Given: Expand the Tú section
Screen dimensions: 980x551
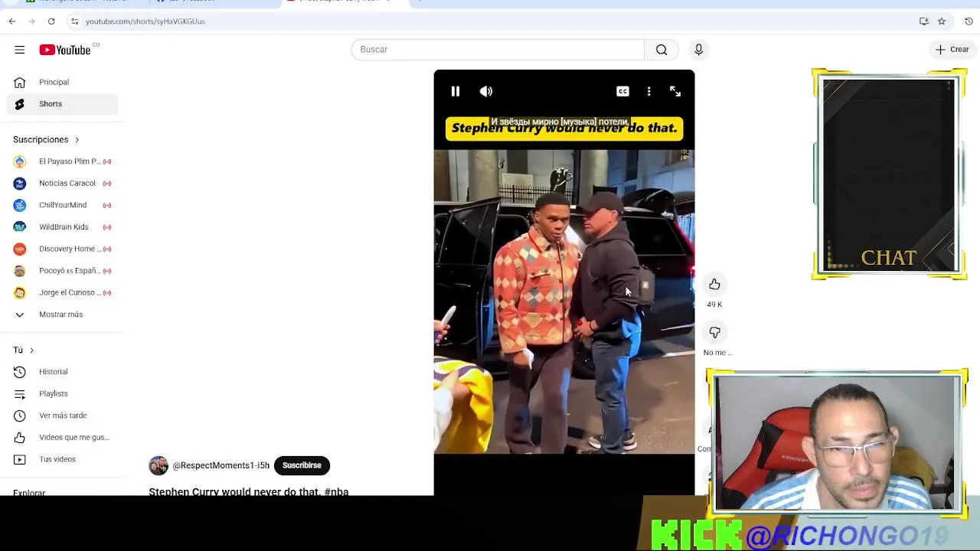Looking at the screenshot, I should pos(24,350).
